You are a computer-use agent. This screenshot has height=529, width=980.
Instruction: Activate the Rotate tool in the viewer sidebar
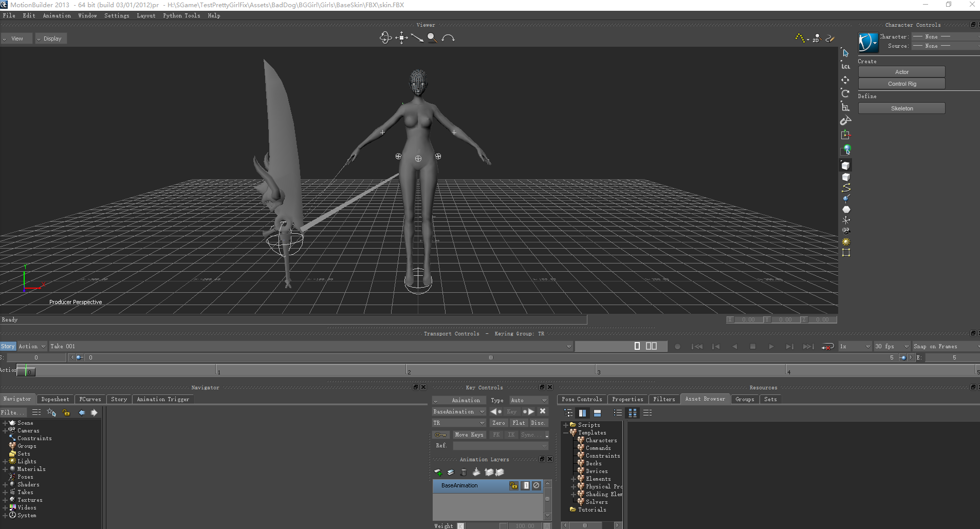(x=846, y=93)
